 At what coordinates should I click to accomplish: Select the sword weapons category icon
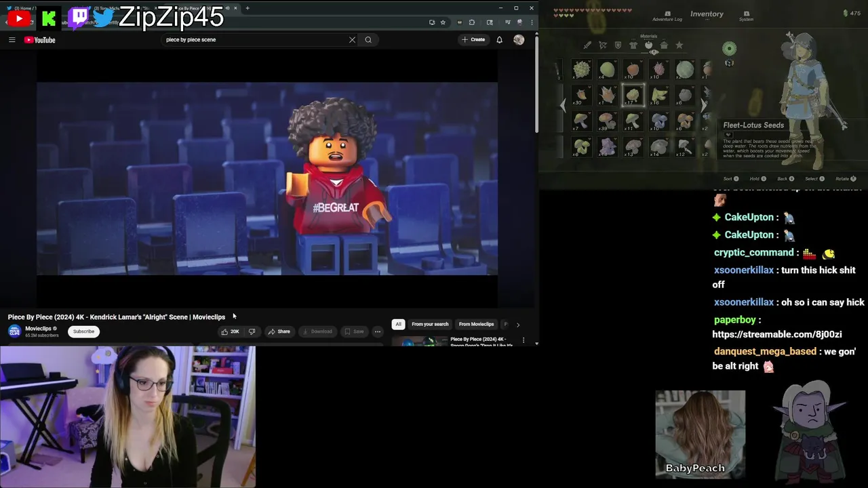click(587, 45)
